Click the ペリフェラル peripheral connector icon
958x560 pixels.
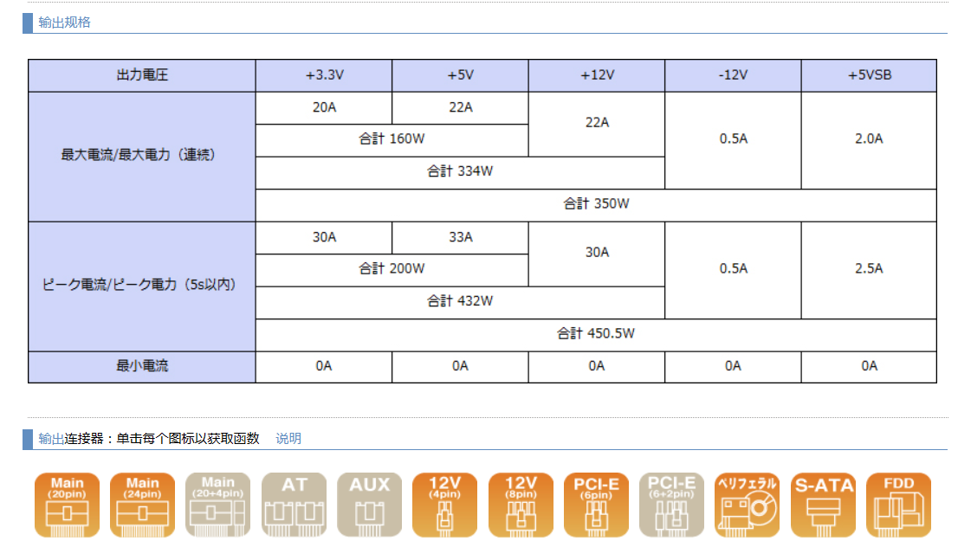point(748,505)
